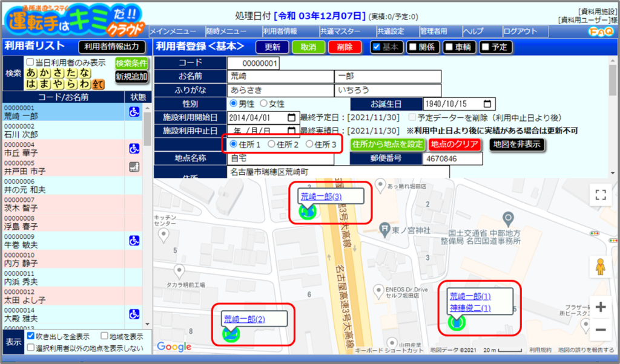Click form panel scrollbar up arrow
Image resolution: width=620 pixels, height=364 pixels.
[613, 61]
